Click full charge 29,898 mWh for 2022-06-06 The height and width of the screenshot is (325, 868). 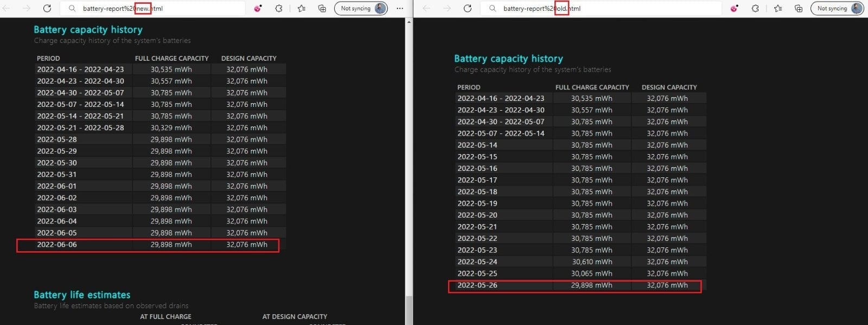(x=171, y=245)
